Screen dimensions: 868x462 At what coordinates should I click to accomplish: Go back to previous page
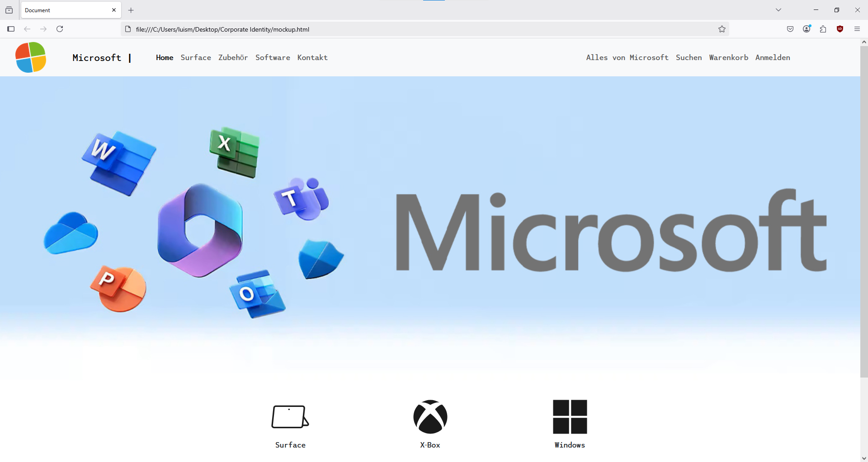coord(27,29)
